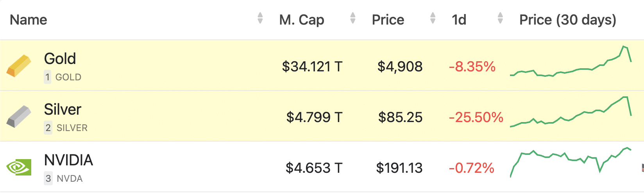Click NVIDIA's $191.13 price value
Screen dimensions: 644x195
[399, 168]
